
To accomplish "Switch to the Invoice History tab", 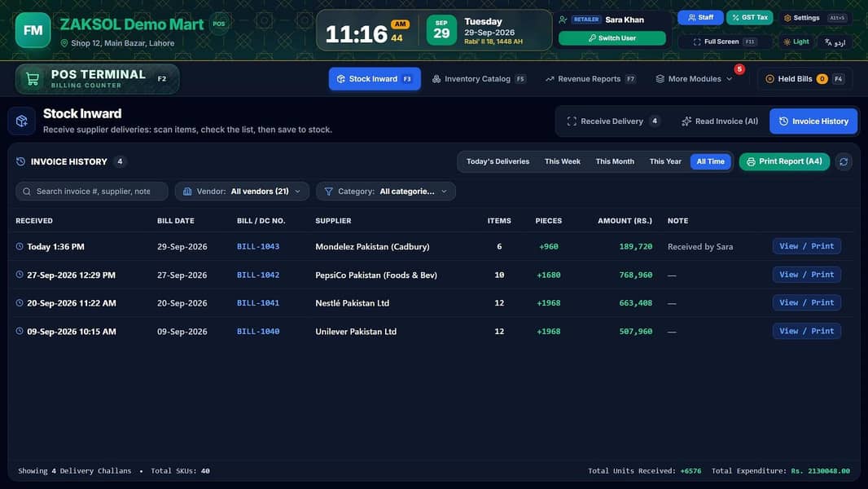I will (x=813, y=121).
